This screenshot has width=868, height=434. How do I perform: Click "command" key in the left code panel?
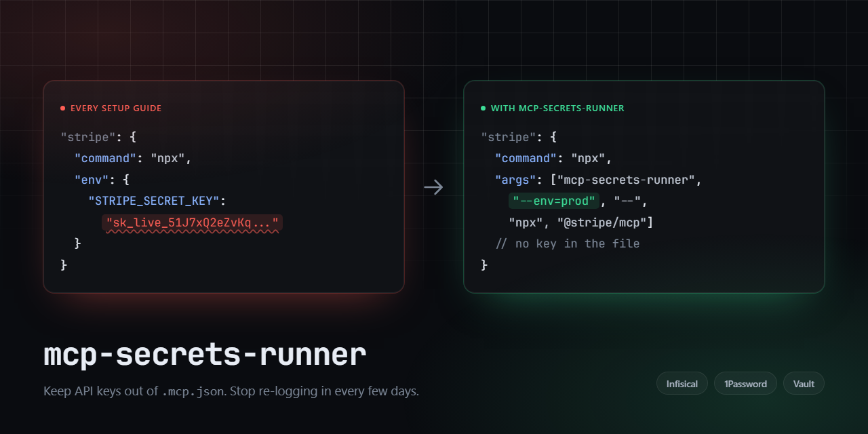pyautogui.click(x=106, y=158)
